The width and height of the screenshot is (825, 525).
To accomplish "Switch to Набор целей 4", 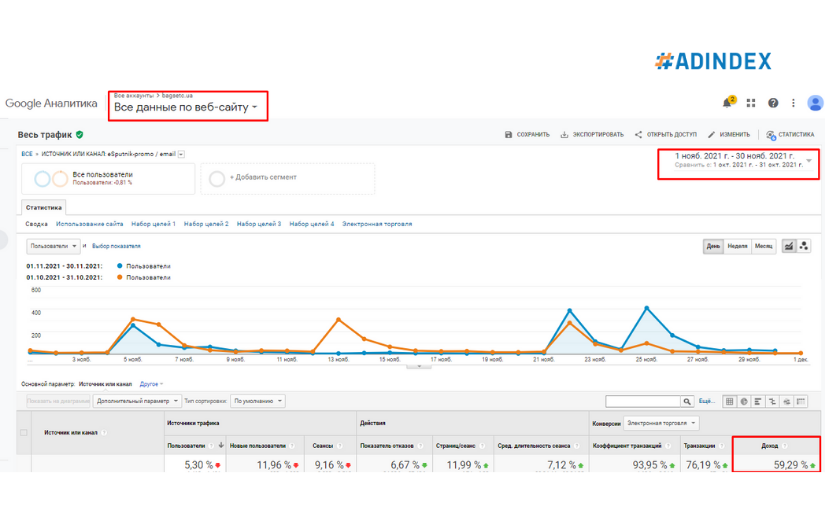I will click(311, 224).
